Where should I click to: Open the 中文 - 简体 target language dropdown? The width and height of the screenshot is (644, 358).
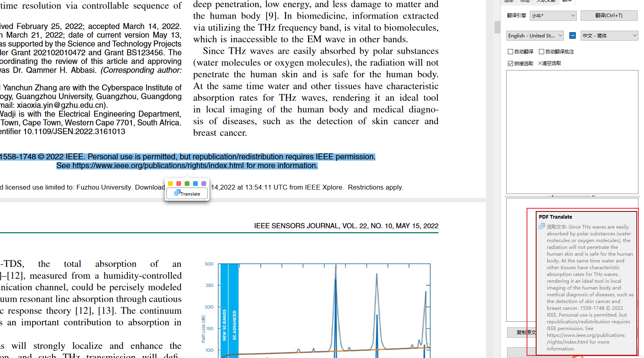609,35
